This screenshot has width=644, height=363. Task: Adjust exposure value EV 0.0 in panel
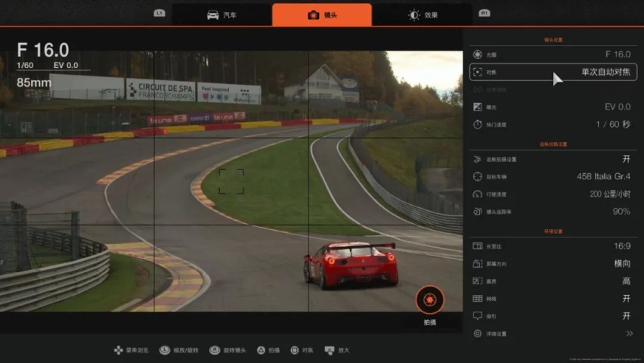click(618, 107)
